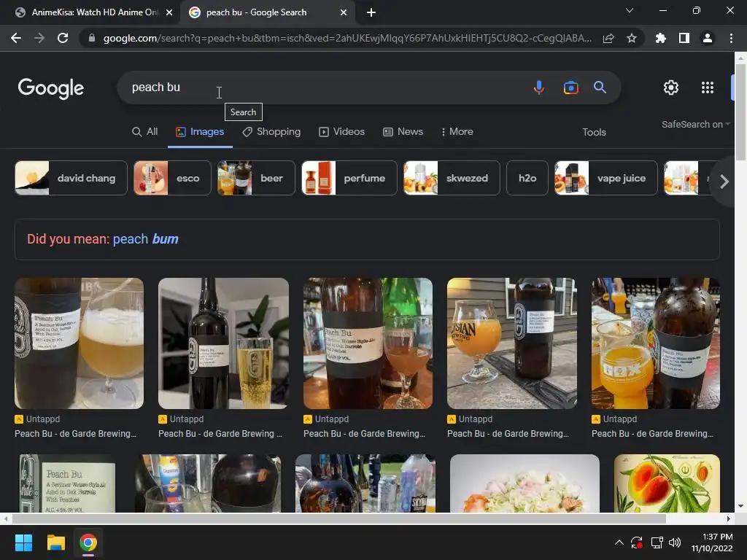Open the volume control in system tray
Screen dimensions: 747x560
(675, 542)
